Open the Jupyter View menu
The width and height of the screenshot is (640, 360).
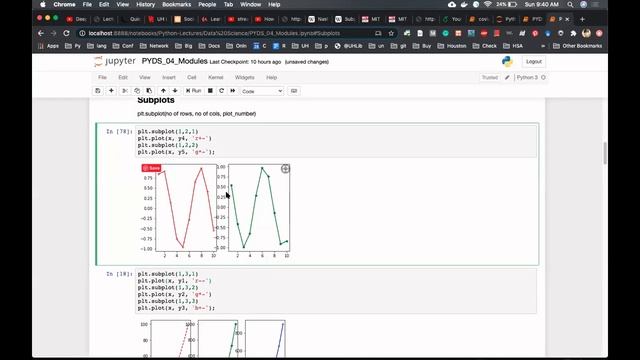click(144, 77)
